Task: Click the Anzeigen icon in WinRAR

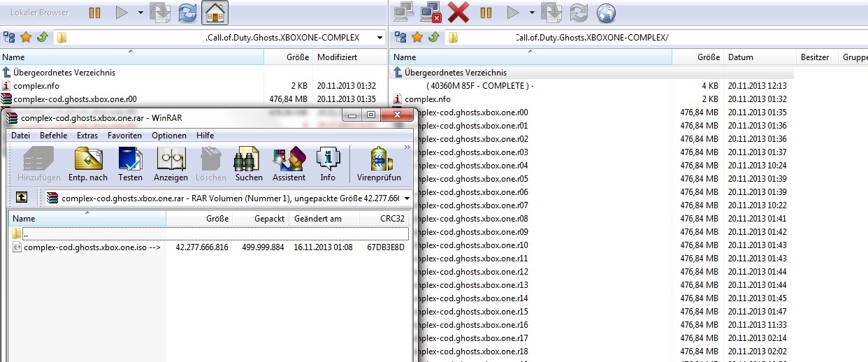Action: [x=171, y=164]
